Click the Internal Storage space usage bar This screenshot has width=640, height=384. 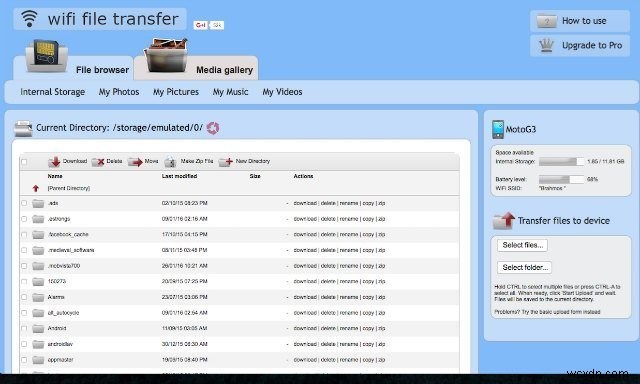pos(562,162)
